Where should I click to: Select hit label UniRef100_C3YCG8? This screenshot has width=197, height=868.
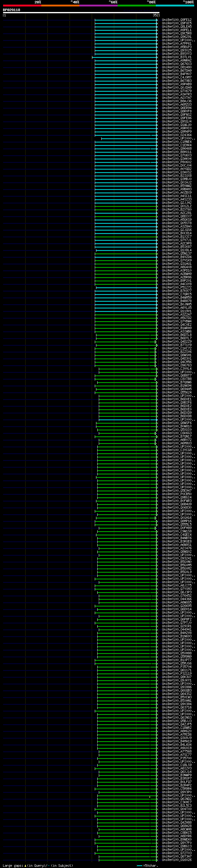177,450
